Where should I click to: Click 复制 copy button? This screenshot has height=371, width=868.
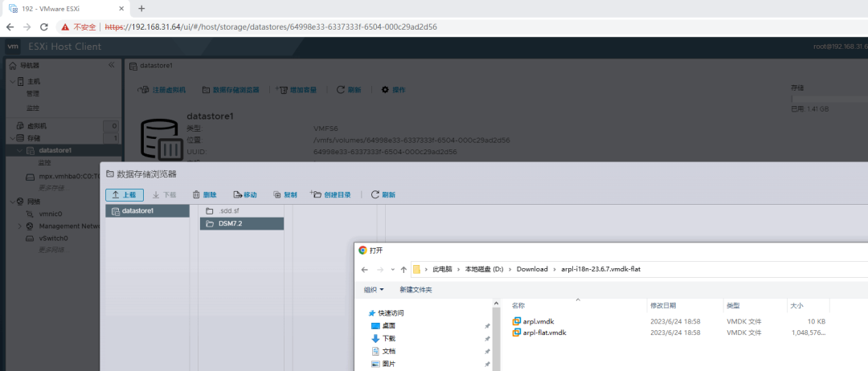pos(285,194)
